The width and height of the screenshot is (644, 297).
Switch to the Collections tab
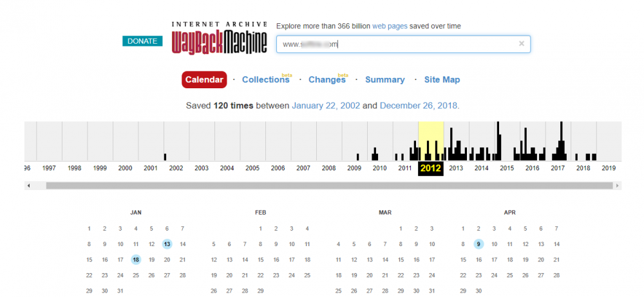pyautogui.click(x=265, y=80)
